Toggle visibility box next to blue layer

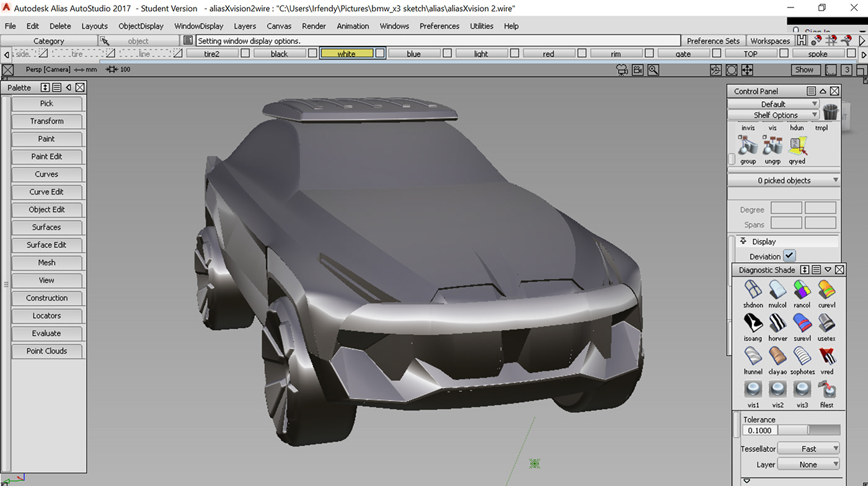[x=447, y=54]
